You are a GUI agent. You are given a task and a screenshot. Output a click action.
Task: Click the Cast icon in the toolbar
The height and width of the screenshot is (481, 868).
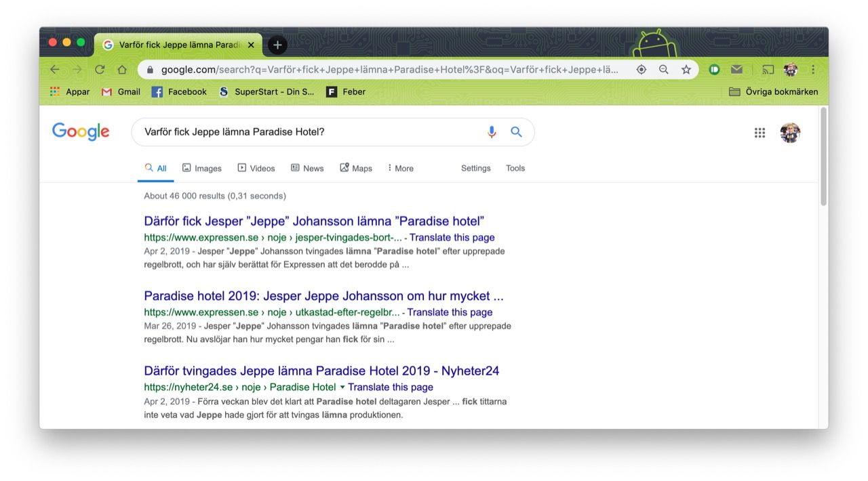[768, 69]
